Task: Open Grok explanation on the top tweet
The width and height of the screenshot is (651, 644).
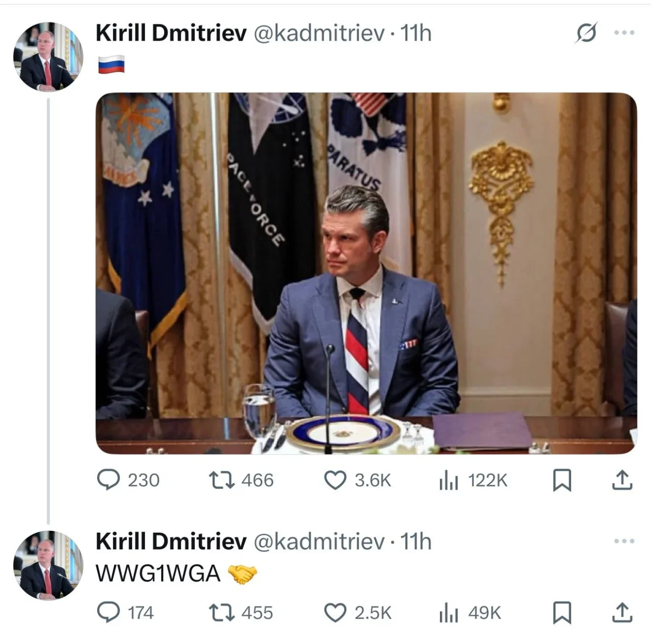Action: [586, 33]
